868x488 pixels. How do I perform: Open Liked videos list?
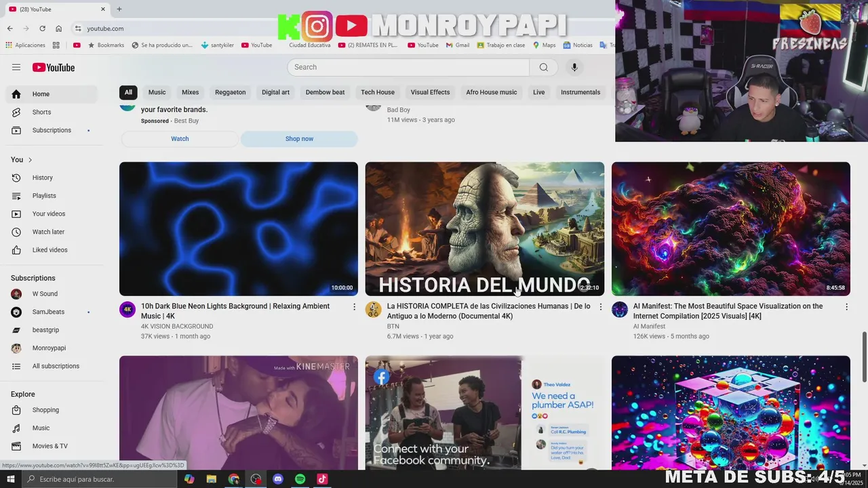pos(52,250)
